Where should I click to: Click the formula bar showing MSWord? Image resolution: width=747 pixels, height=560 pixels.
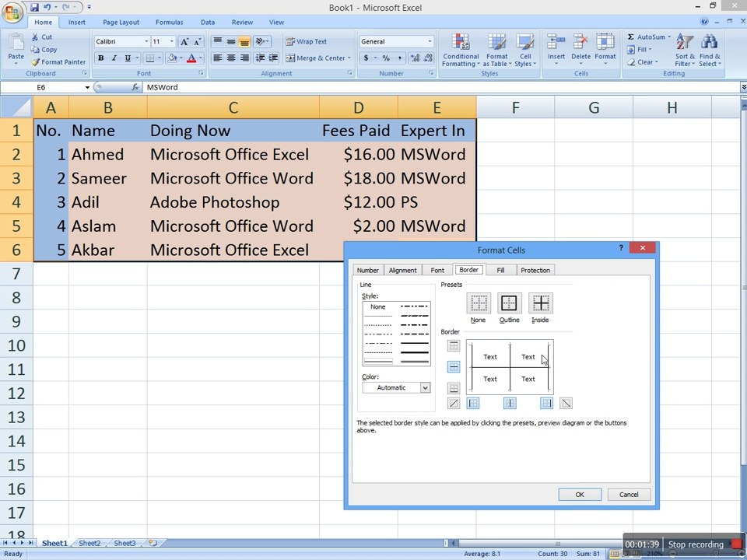click(440, 87)
